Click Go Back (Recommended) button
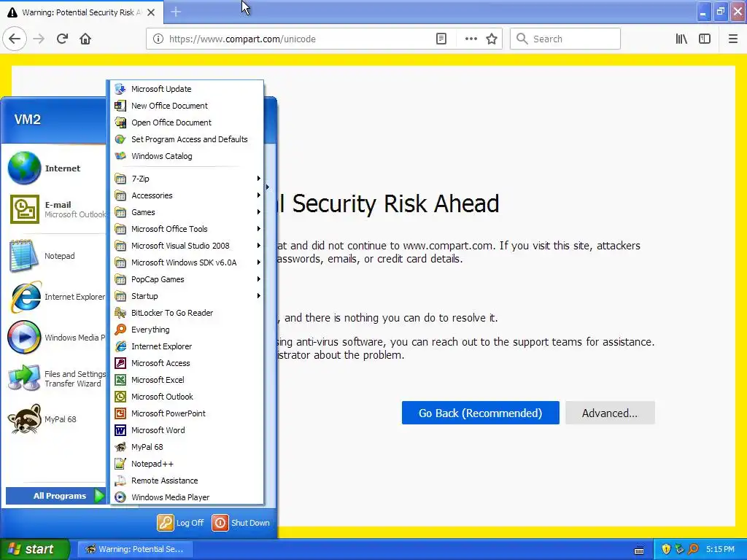Screen dimensions: 747x560 [480, 413]
